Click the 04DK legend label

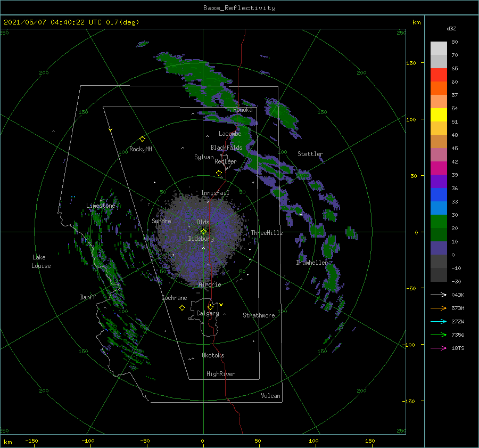tap(458, 295)
